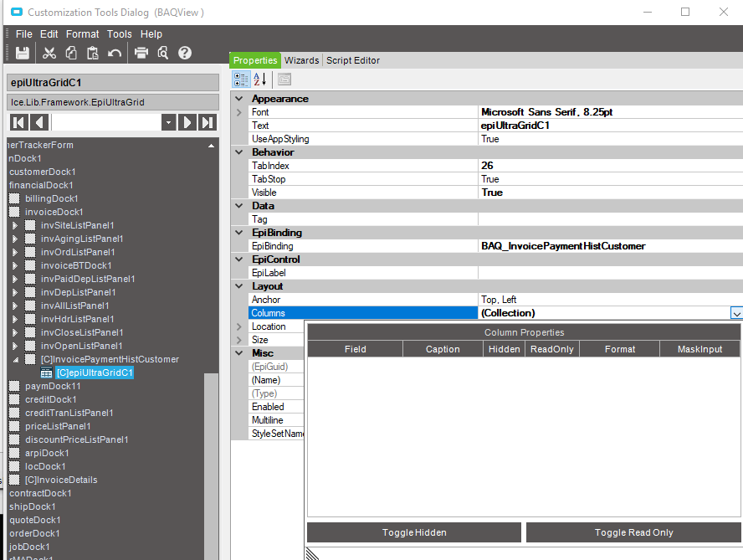Expand the invOpenListPanel1 tree node
The height and width of the screenshot is (560, 743).
(15, 347)
